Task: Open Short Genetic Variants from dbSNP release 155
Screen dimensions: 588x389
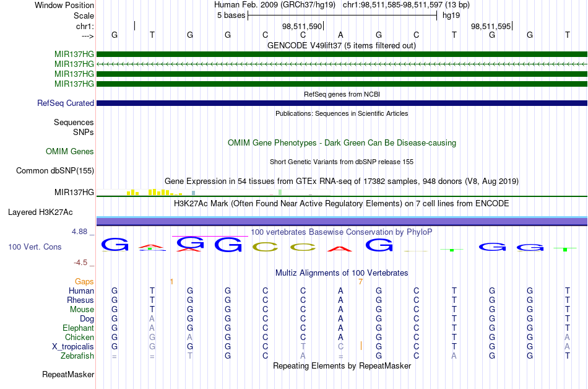Action: coord(342,162)
